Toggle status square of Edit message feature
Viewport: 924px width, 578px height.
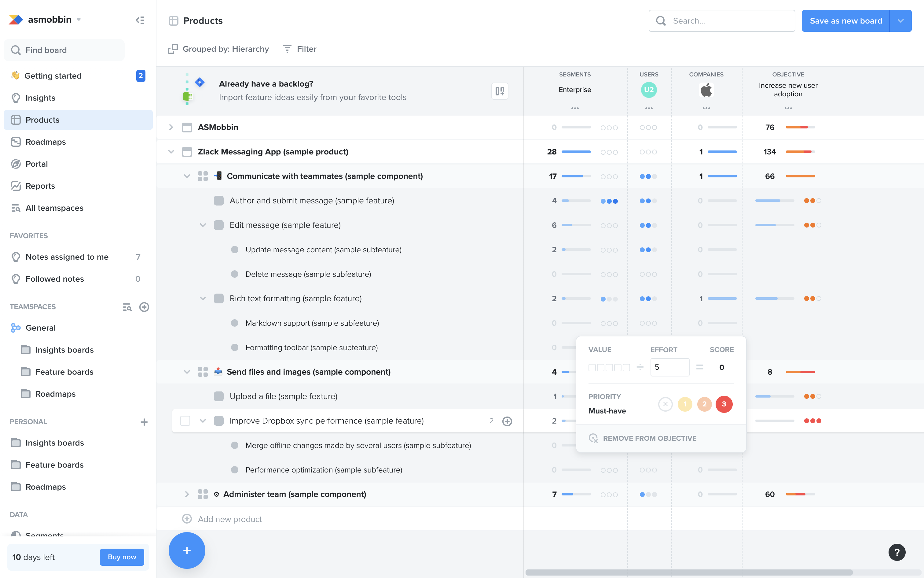[219, 225]
